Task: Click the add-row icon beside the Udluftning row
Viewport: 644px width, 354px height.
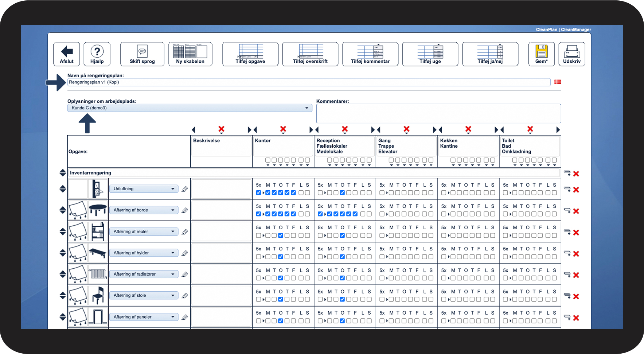Action: (567, 189)
